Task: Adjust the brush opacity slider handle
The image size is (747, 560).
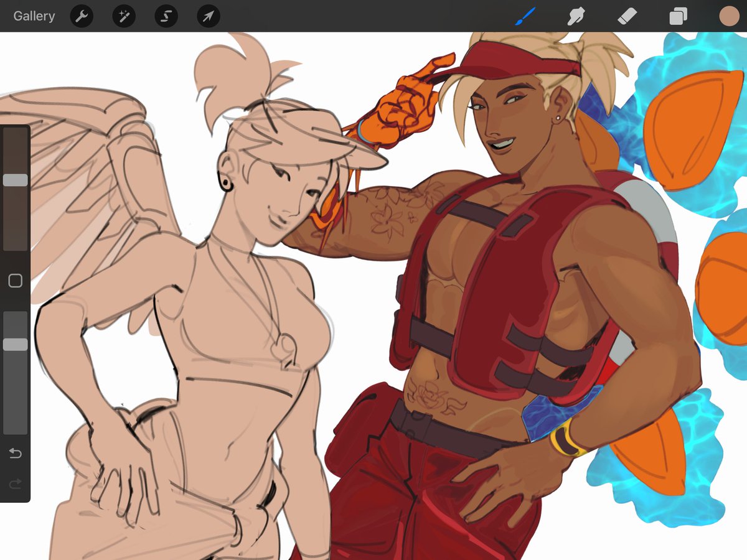Action: click(15, 345)
